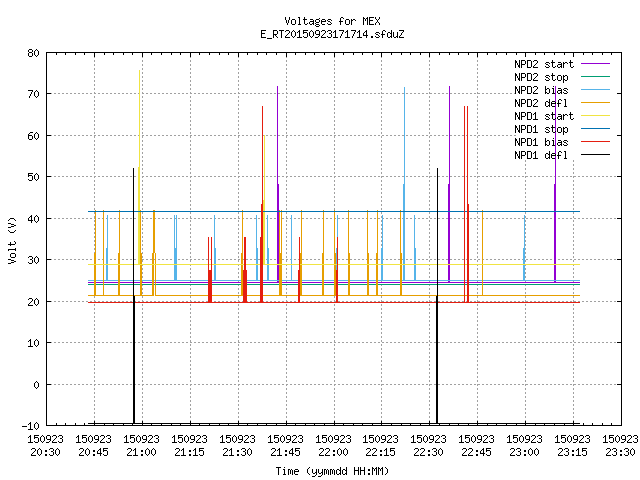Viewport: 640px width, 480px height.
Task: Click the 'Time (yymmdd HH:MM)' x-axis label
Action: (332, 471)
